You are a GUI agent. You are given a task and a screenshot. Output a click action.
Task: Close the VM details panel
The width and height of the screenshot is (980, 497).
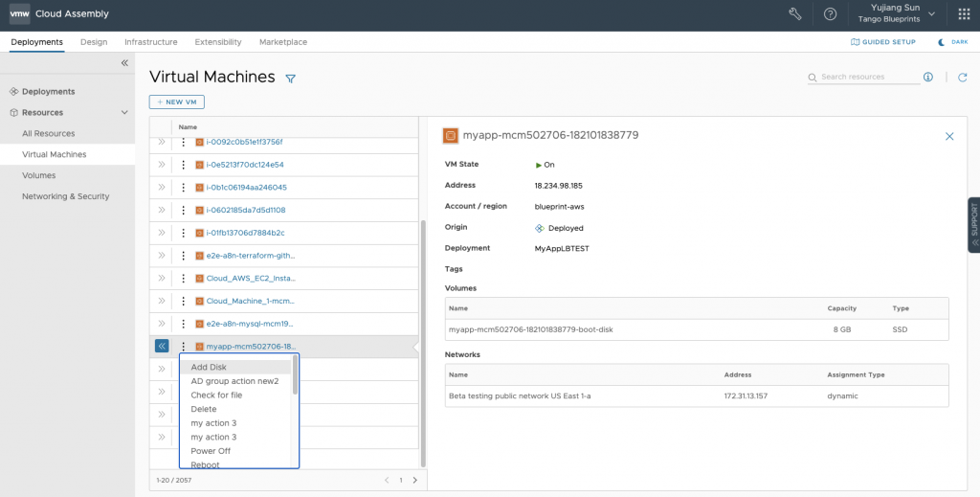949,137
